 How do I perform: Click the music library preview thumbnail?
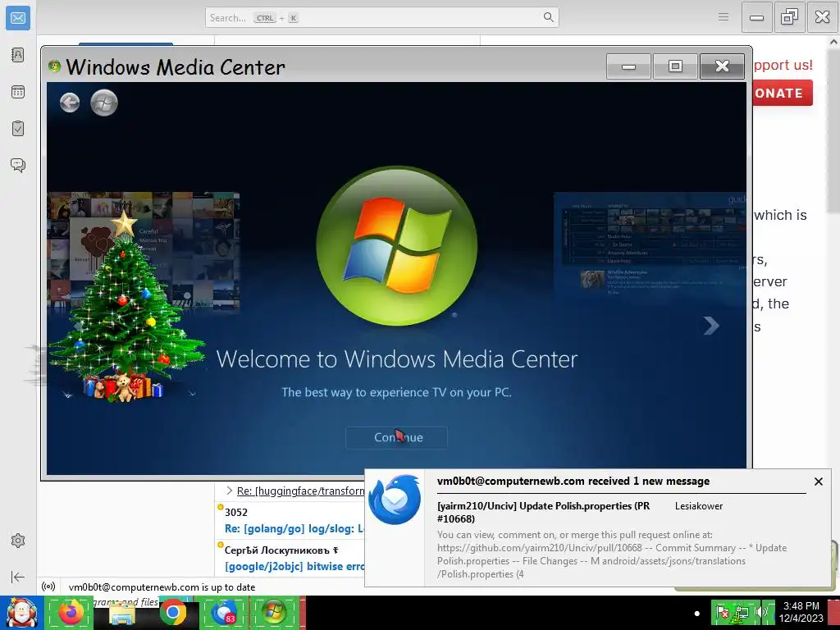pos(143,252)
